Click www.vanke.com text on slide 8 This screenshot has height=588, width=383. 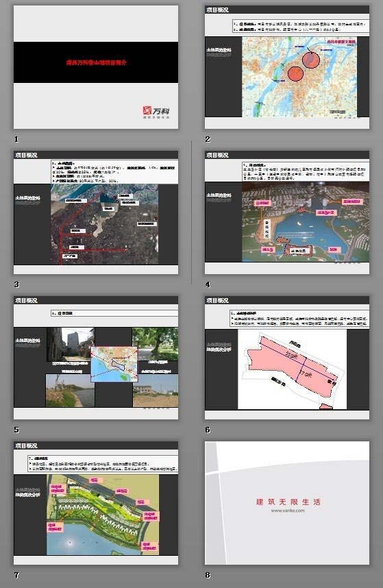(288, 511)
